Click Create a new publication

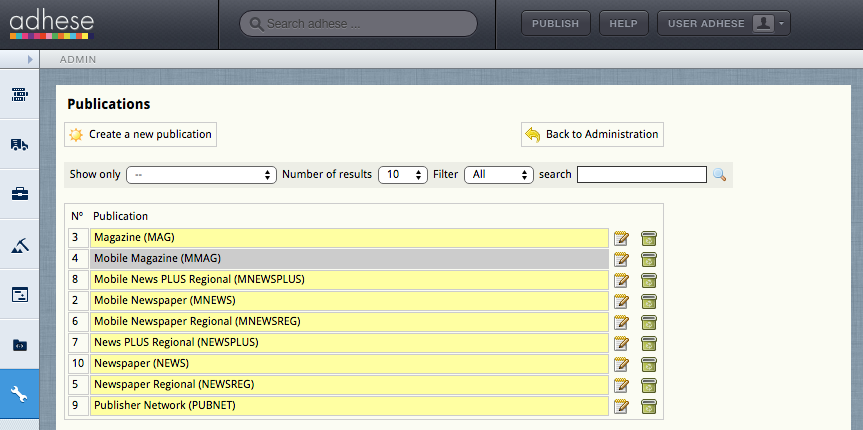point(140,135)
